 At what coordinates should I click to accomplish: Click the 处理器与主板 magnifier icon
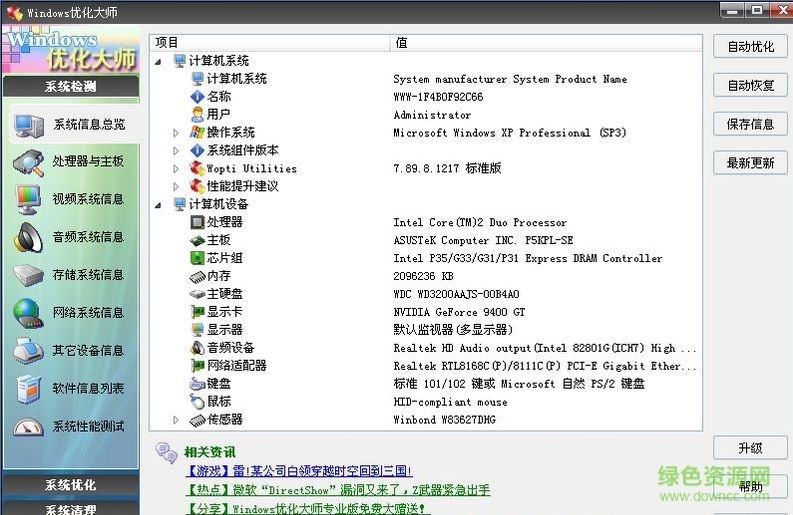pyautogui.click(x=28, y=163)
